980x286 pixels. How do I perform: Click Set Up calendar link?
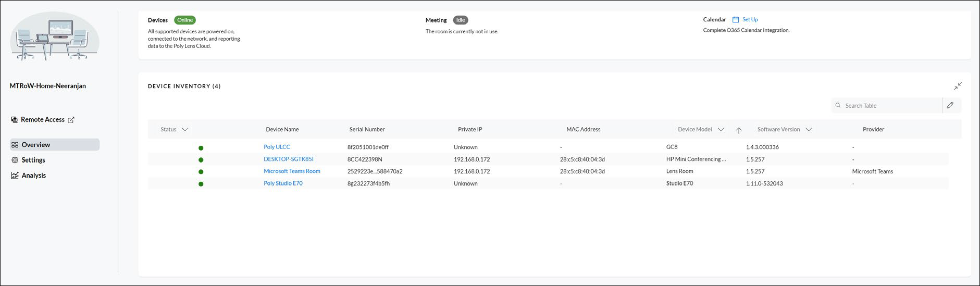click(x=750, y=20)
